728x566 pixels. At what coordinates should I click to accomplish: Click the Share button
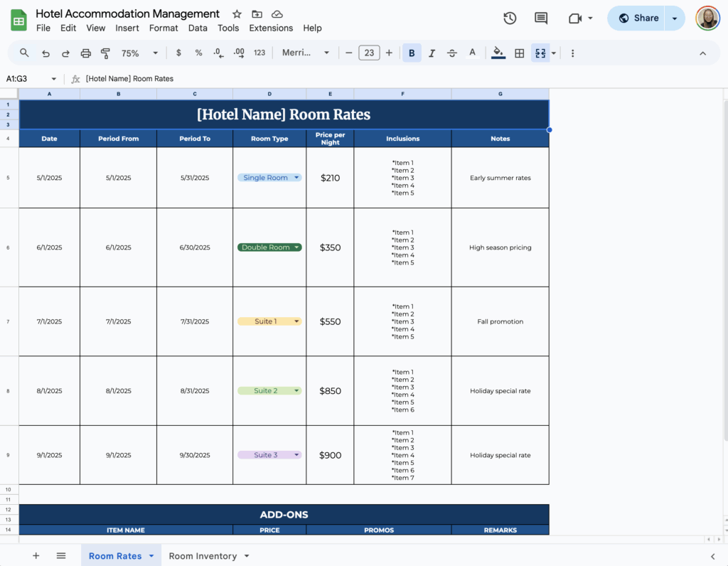click(636, 18)
